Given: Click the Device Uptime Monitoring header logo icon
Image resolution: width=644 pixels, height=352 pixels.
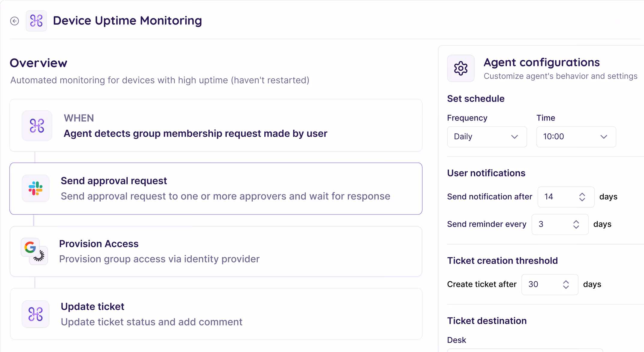Looking at the screenshot, I should coord(36,21).
